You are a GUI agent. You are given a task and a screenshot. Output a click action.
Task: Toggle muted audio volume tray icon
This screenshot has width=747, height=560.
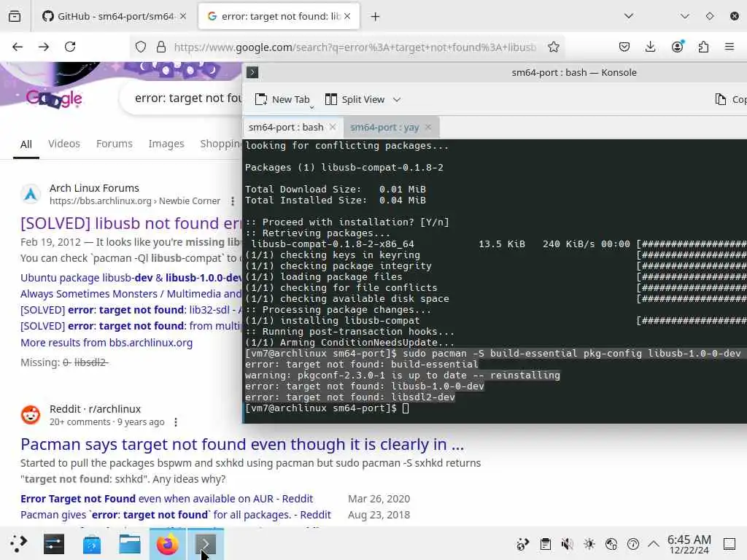pos(567,544)
